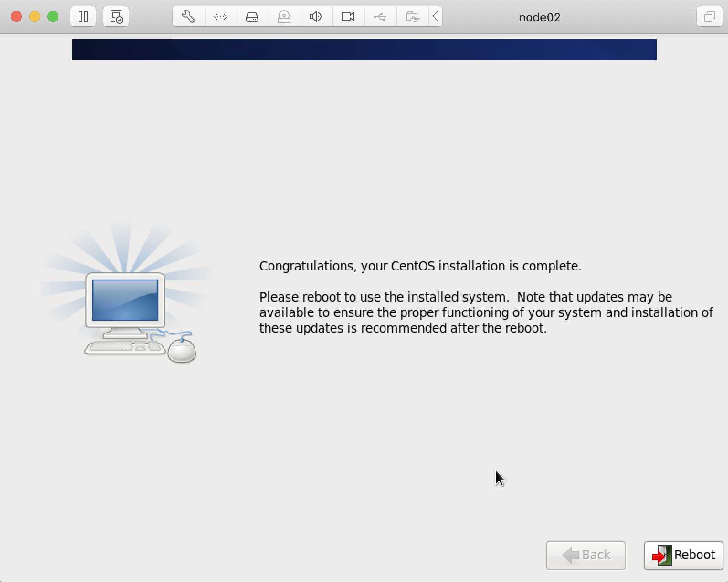The height and width of the screenshot is (582, 728).
Task: Collapse the device toolbar chevron
Action: tap(436, 17)
